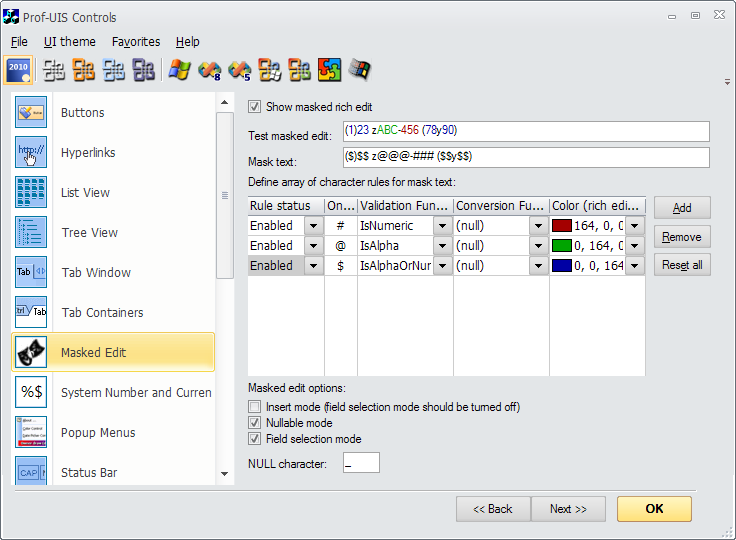Choose the Visual Studio 5 theme icon
This screenshot has height=540, width=736.
[x=239, y=70]
